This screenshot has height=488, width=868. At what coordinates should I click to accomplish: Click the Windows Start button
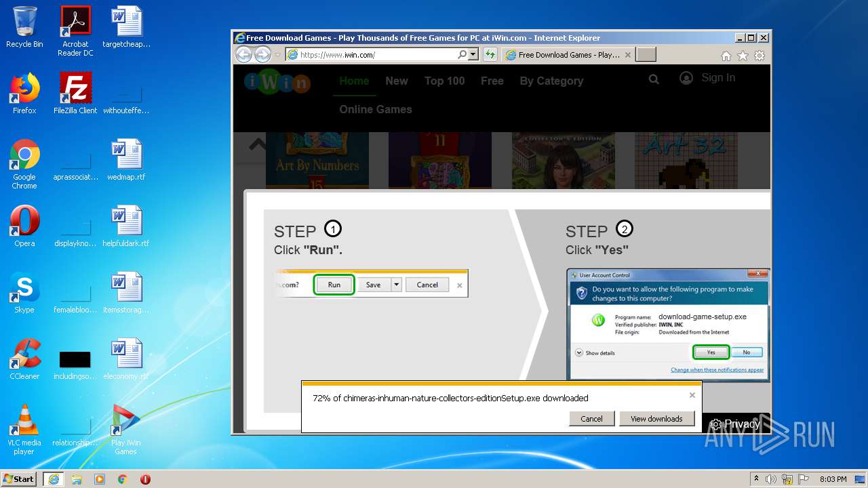[19, 479]
